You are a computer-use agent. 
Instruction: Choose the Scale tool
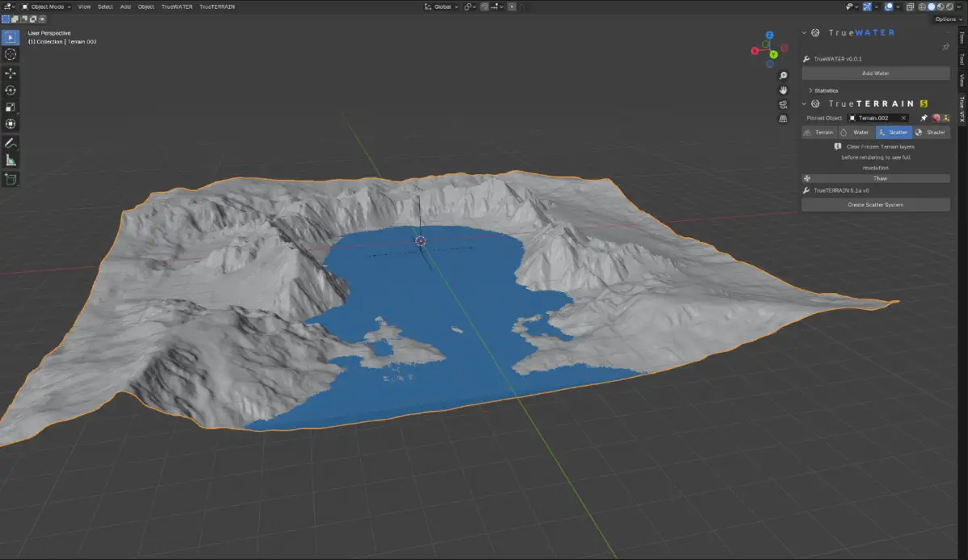(x=10, y=107)
